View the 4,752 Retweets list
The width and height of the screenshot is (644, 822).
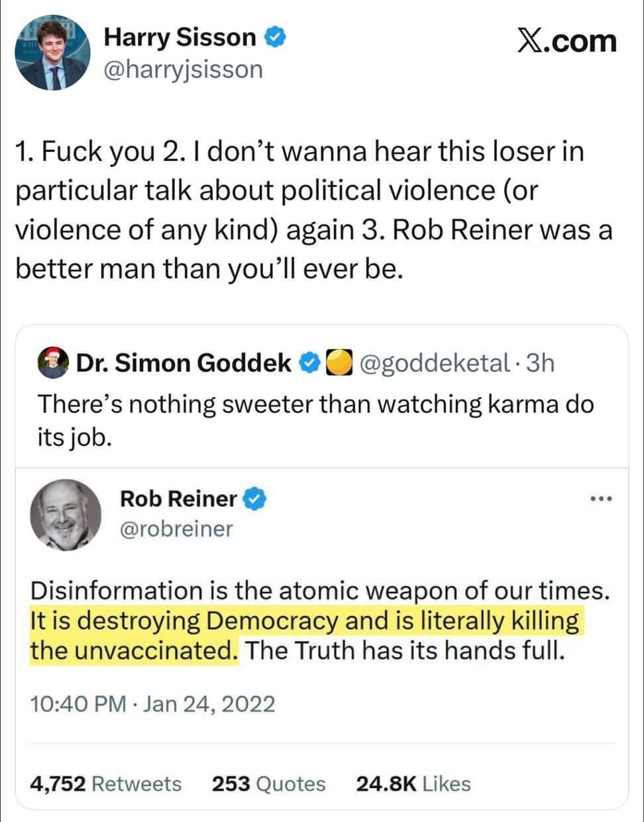click(106, 784)
